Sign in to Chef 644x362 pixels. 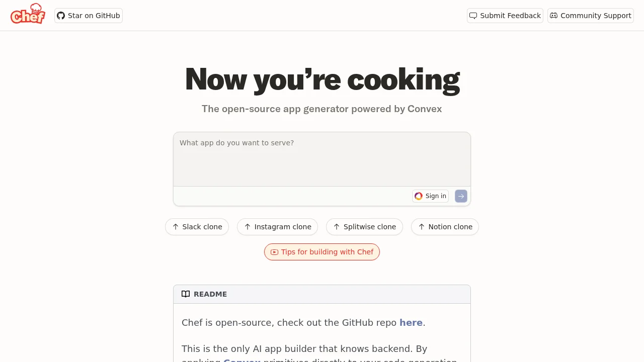point(430,196)
